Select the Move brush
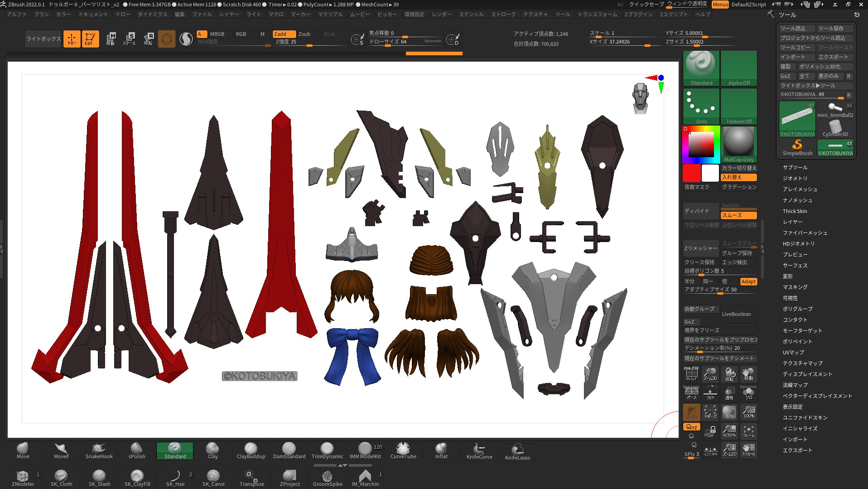Image resolution: width=868 pixels, height=489 pixels. click(23, 451)
